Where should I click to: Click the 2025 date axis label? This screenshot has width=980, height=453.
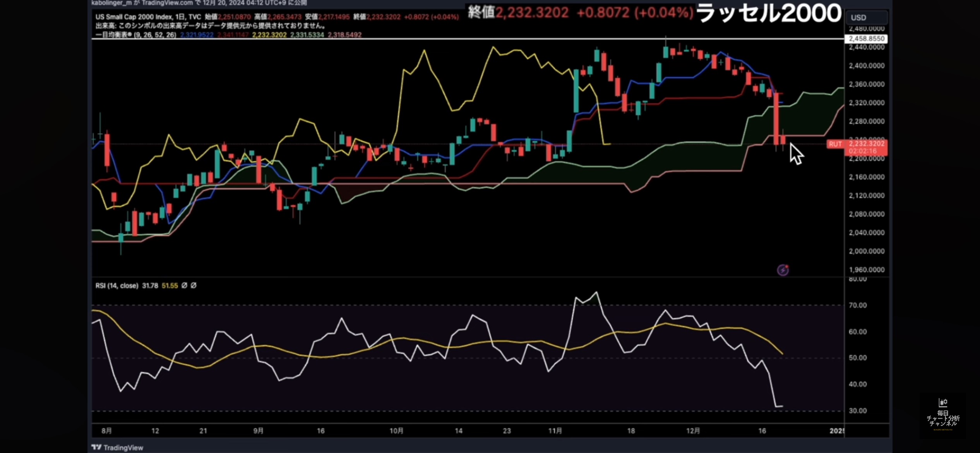(x=837, y=431)
